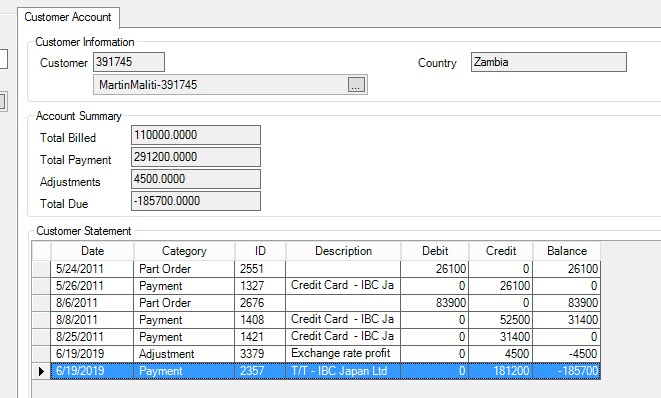Screen dimensions: 661x398
Task: Click the ID column header
Action: 260,251
